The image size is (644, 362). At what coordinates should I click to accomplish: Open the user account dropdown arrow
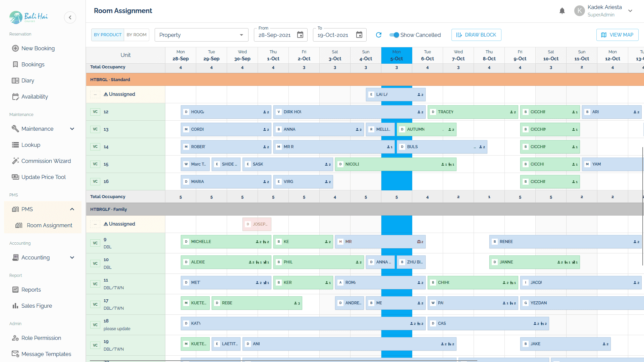click(x=630, y=11)
